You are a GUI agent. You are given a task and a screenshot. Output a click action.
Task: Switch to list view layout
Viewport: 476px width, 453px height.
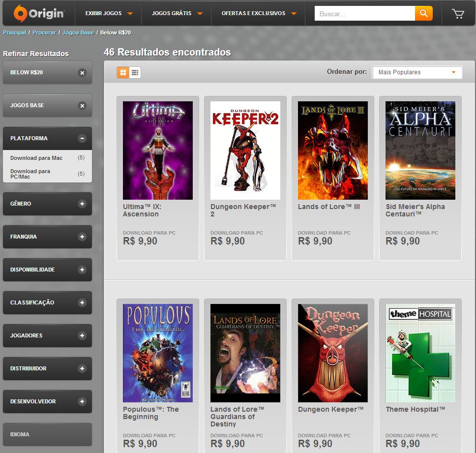[x=134, y=72]
